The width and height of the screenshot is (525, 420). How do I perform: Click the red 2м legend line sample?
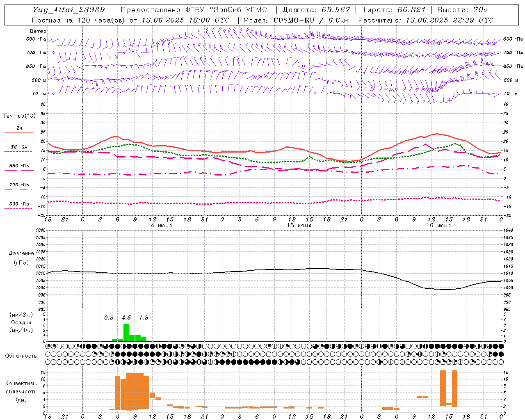tap(19, 133)
